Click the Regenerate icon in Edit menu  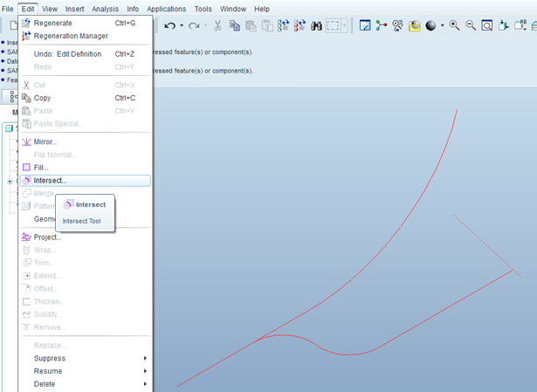point(26,23)
